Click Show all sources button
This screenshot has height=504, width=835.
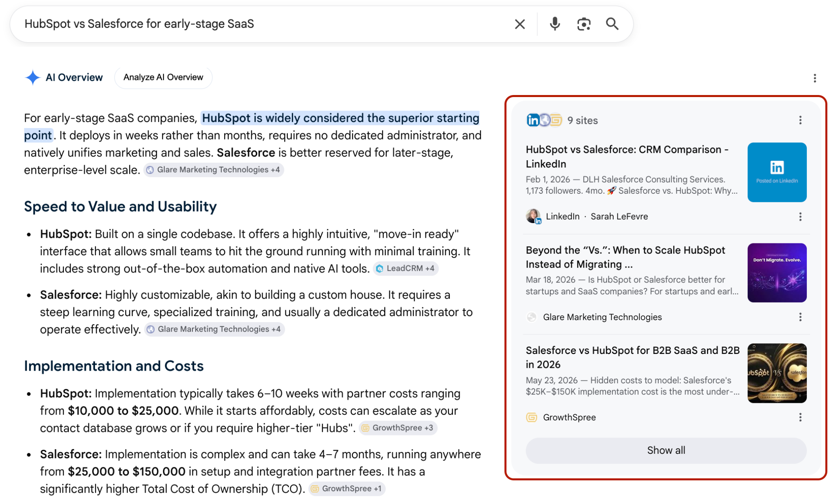pyautogui.click(x=666, y=450)
